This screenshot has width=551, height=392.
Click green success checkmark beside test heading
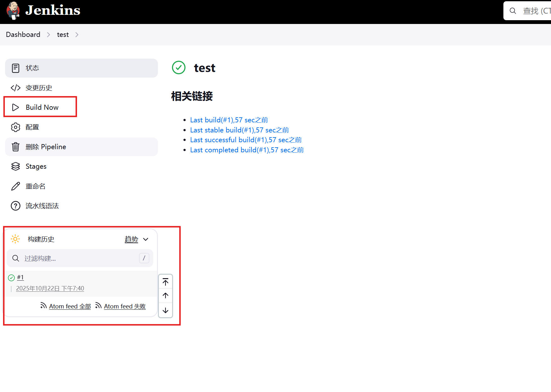pos(179,67)
